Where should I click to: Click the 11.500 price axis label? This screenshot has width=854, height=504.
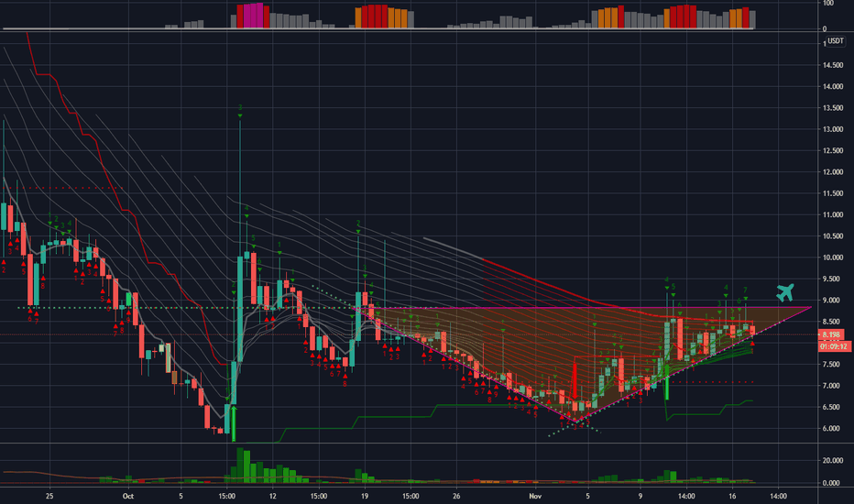[832, 193]
